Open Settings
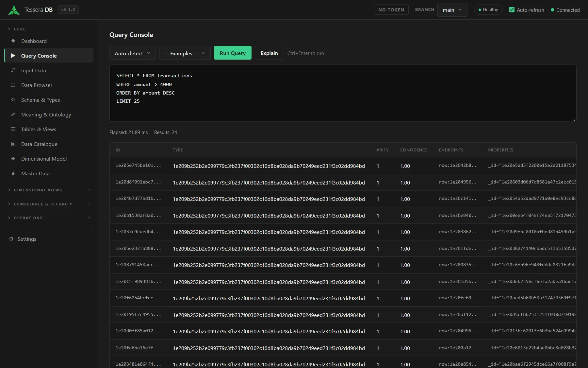The width and height of the screenshot is (588, 368). 49,239
